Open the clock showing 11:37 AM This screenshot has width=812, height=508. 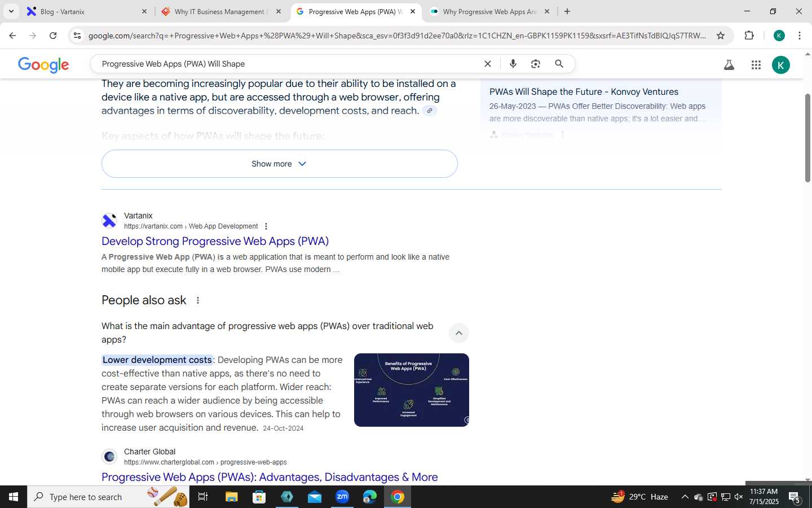764,497
